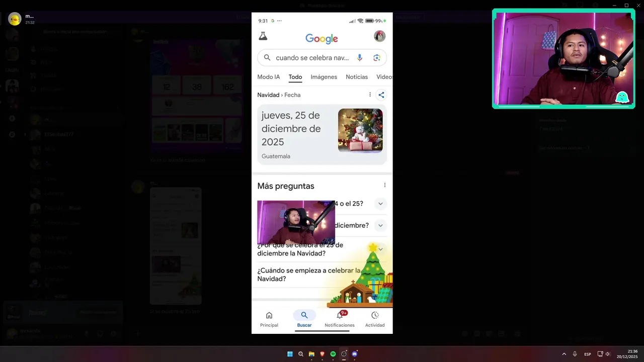This screenshot has height=362, width=644.
Task: Switch to the Modo IA tab
Action: coord(269,77)
